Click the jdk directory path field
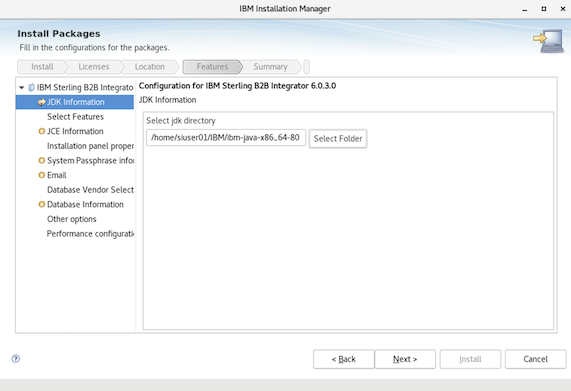The height and width of the screenshot is (391, 571). [226, 138]
